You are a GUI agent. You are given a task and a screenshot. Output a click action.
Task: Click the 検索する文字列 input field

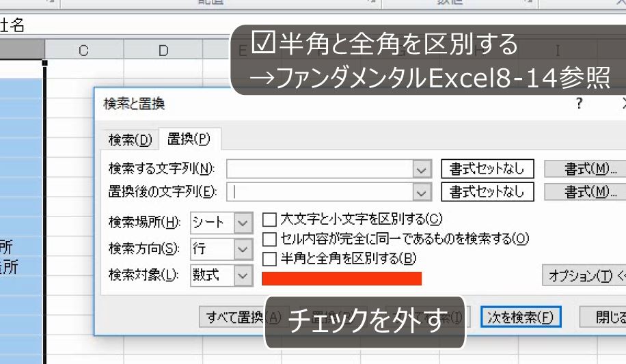[x=321, y=169]
